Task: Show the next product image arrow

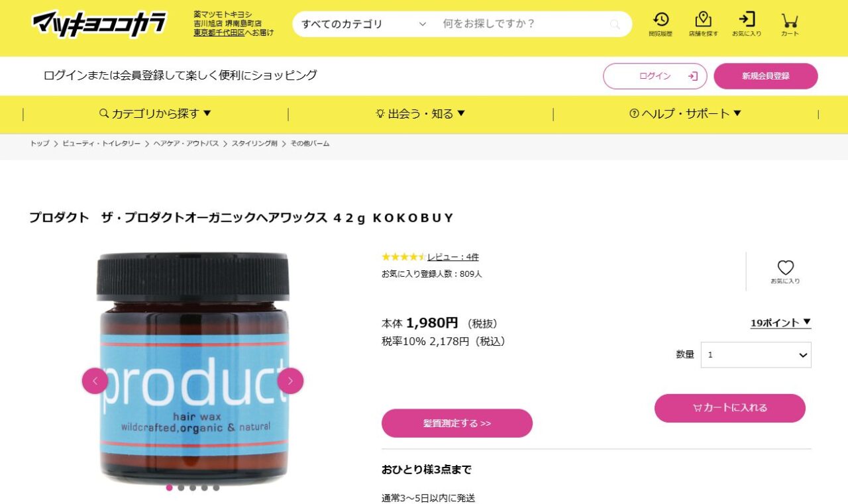Action: (x=290, y=381)
